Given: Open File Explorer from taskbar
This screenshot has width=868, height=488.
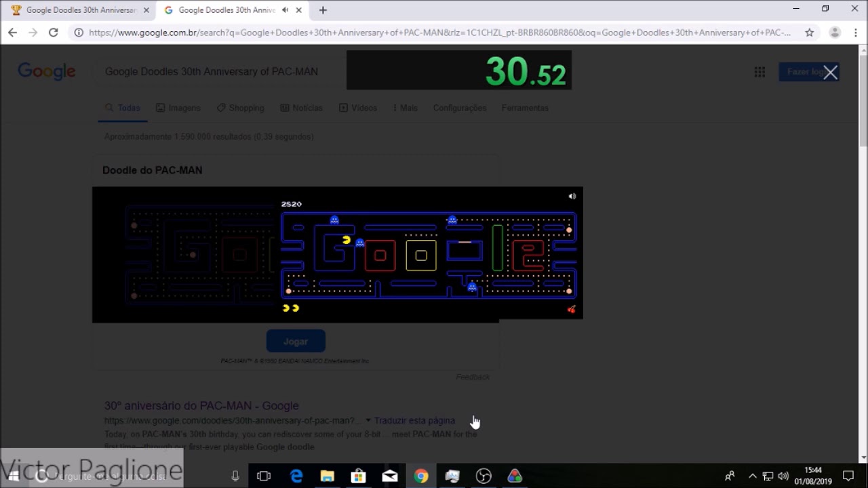Looking at the screenshot, I should pos(328,476).
